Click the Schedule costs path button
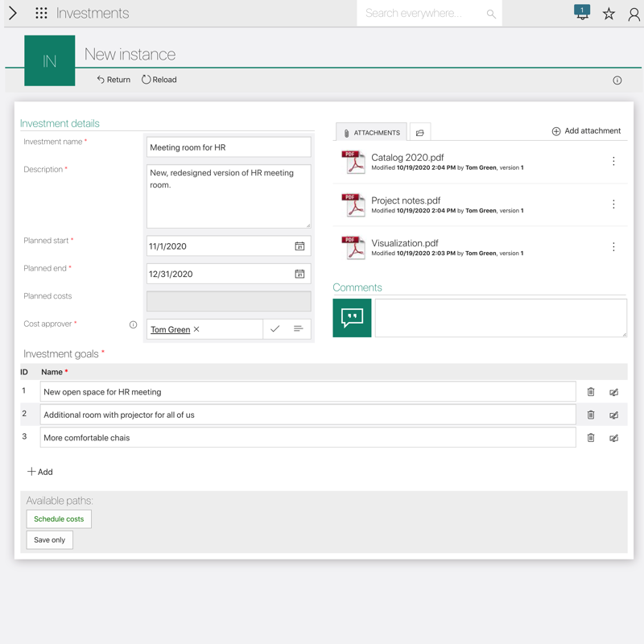This screenshot has height=644, width=644. point(59,519)
